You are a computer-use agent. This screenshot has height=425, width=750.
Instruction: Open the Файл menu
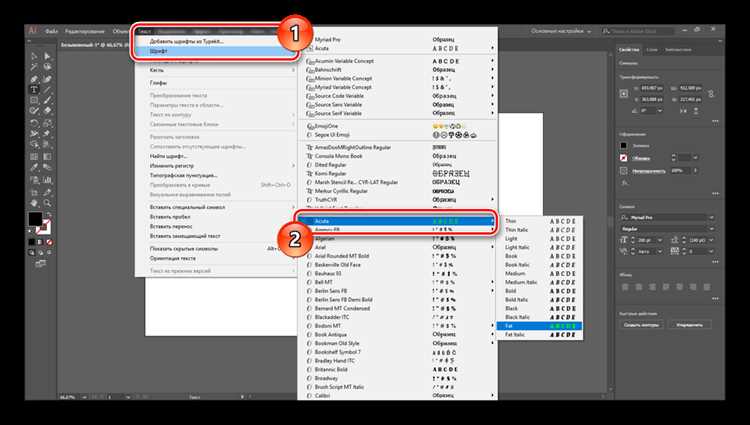click(x=52, y=32)
